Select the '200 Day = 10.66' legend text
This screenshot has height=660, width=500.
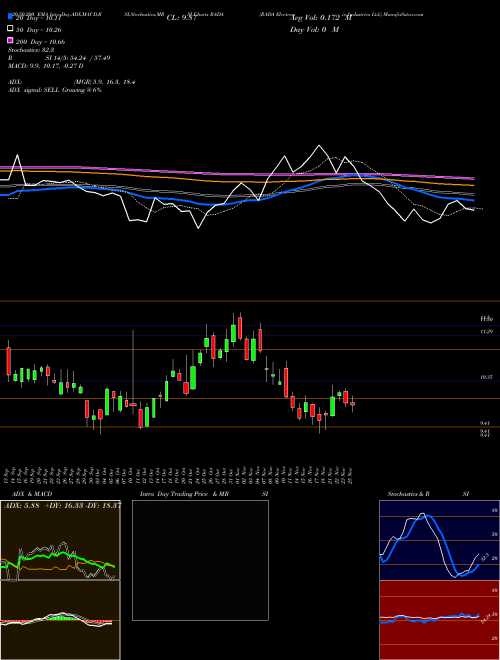pos(40,41)
